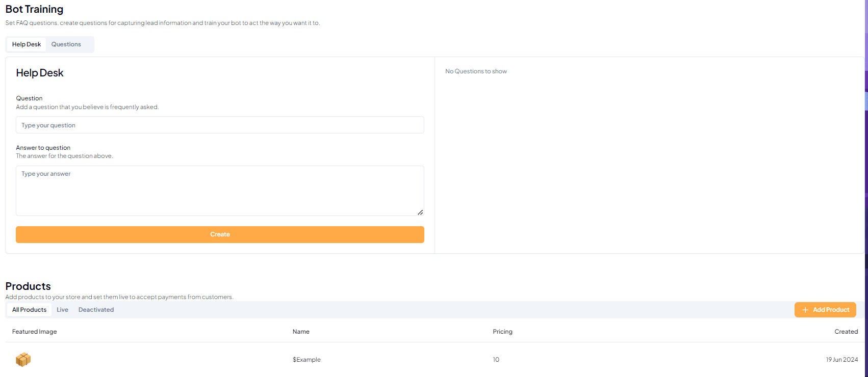Switch to the Help Desk tab
868x377 pixels.
(27, 44)
